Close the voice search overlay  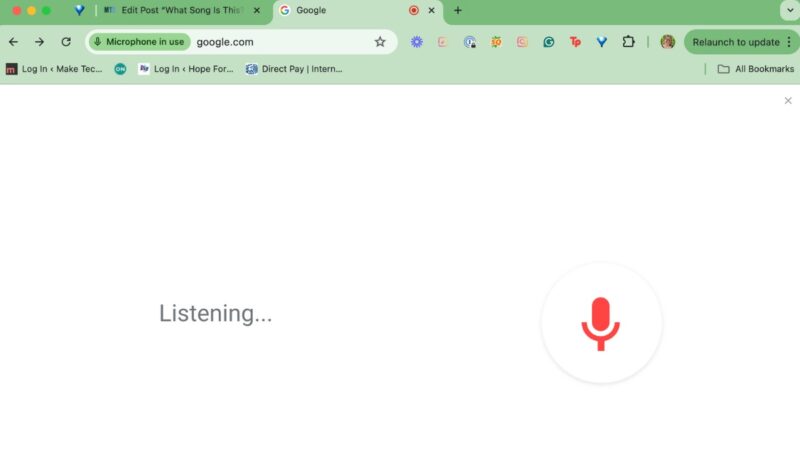[x=788, y=101]
